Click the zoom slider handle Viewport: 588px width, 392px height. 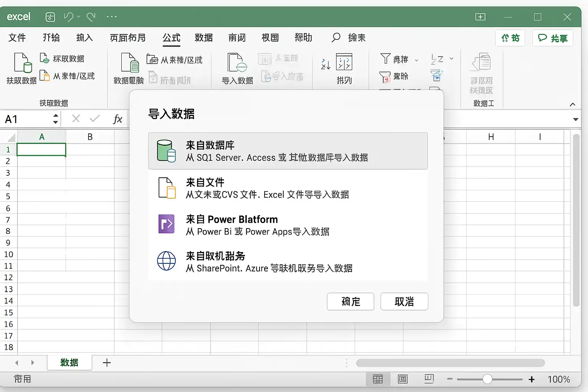coord(487,379)
